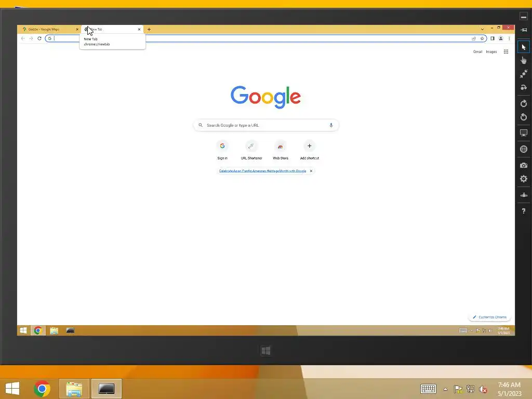Reload the page in Chrome
The image size is (532, 399).
pyautogui.click(x=39, y=38)
